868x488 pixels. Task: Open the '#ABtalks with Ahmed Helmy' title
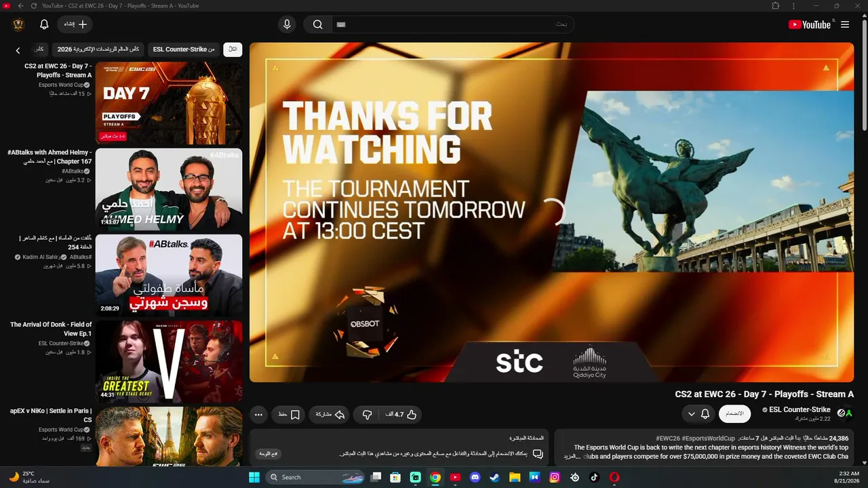[50, 157]
